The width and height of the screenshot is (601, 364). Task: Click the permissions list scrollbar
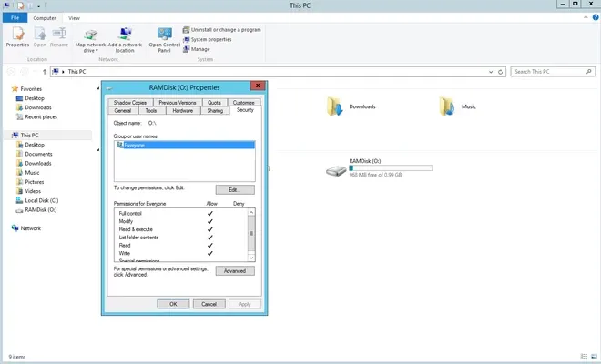[252, 234]
